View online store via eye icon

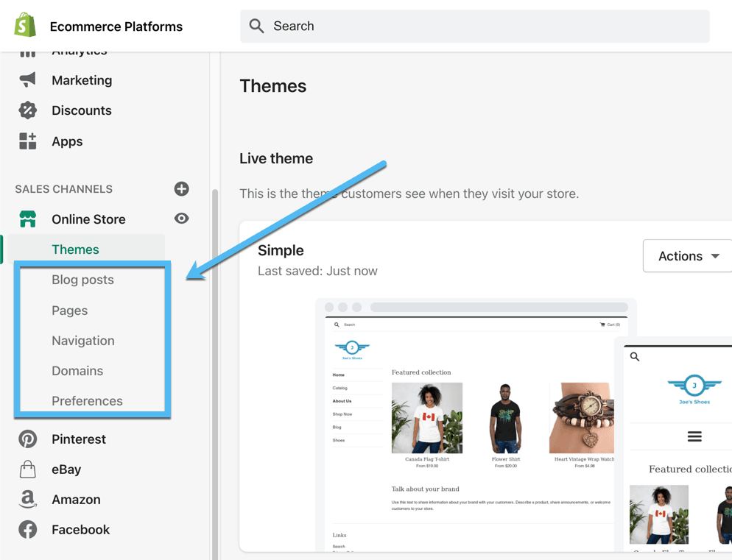(182, 219)
